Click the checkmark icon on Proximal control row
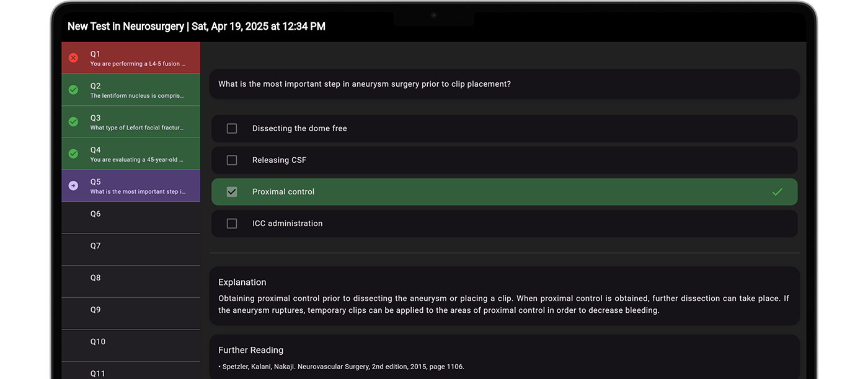 777,192
